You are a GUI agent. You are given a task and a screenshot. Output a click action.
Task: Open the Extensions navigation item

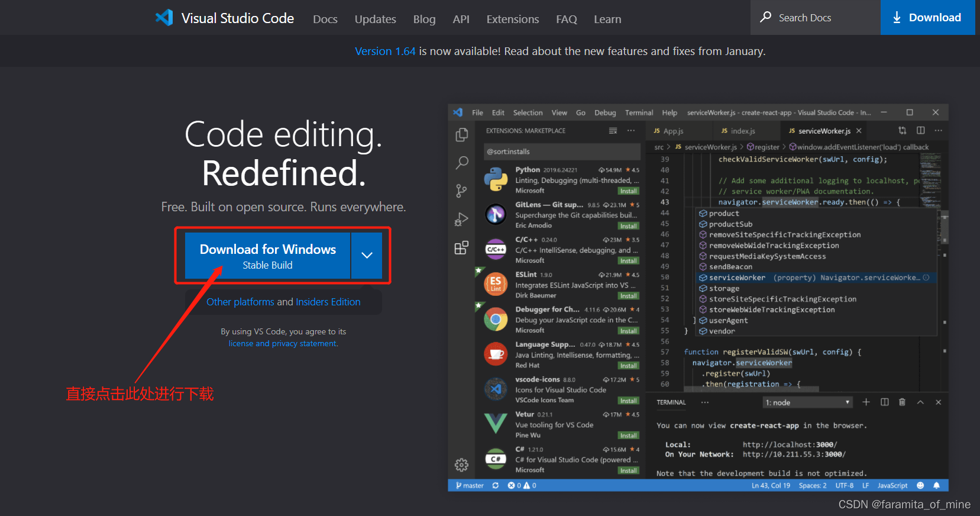point(513,19)
